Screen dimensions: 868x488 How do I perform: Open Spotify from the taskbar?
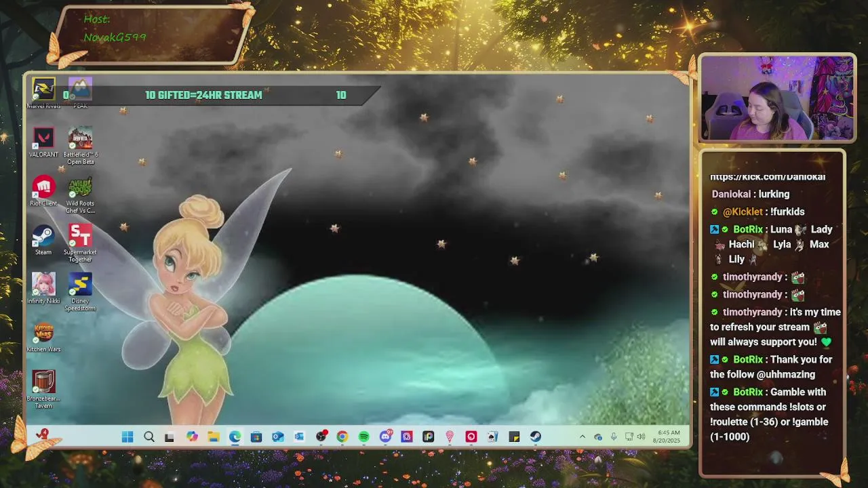[364, 437]
